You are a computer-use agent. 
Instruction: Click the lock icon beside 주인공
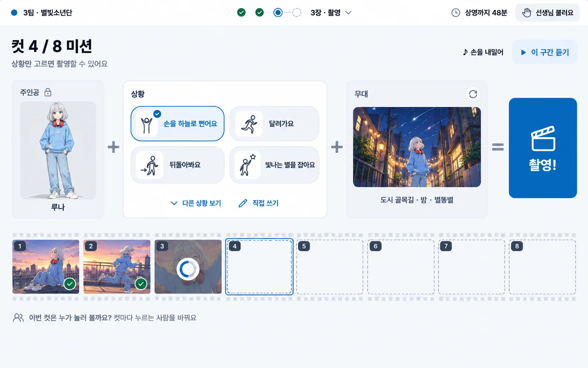click(48, 92)
